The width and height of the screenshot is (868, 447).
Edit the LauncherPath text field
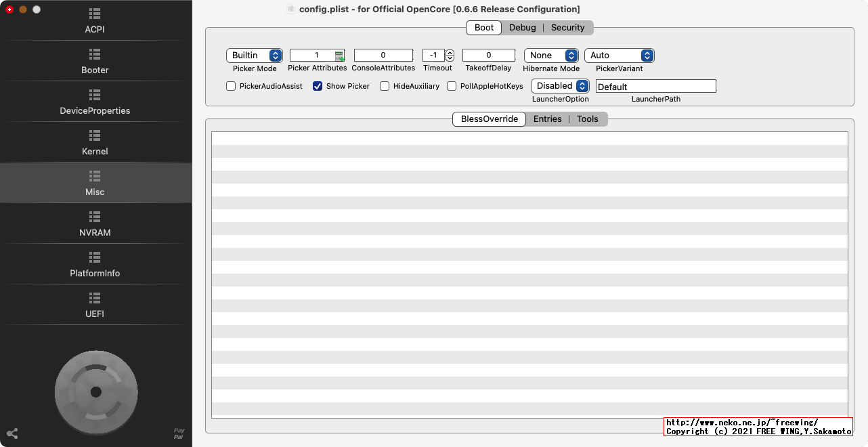click(655, 86)
